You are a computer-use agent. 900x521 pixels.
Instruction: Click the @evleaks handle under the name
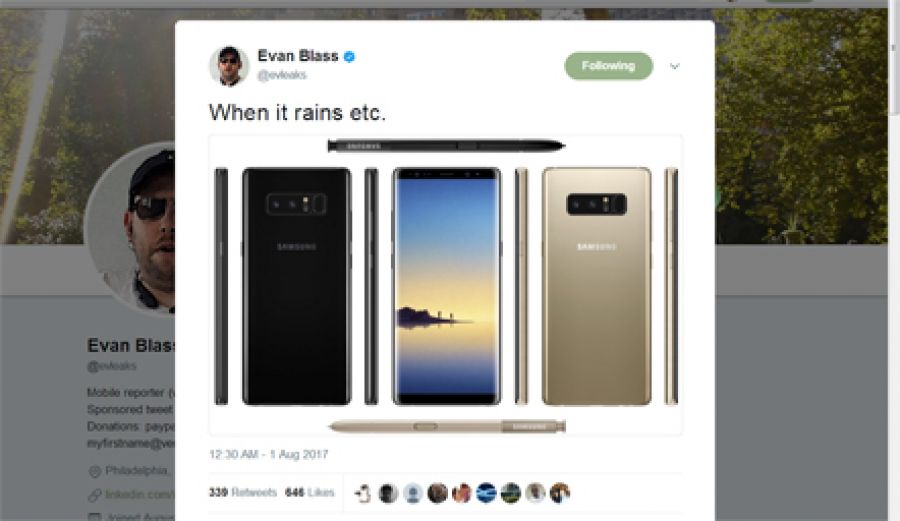(282, 75)
